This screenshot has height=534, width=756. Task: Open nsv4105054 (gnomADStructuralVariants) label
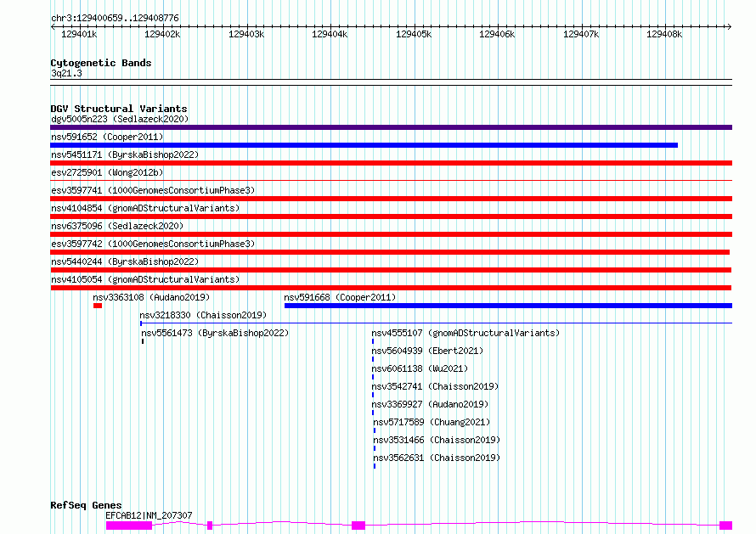[145, 279]
